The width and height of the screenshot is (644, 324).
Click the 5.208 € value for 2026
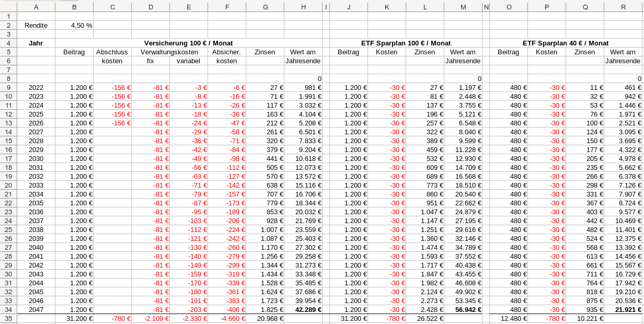tap(303, 123)
